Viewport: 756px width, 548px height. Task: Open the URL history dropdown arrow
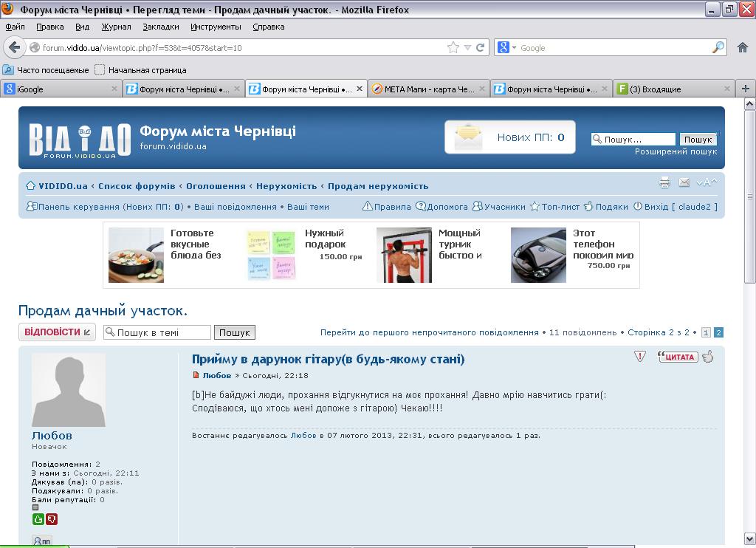click(467, 47)
